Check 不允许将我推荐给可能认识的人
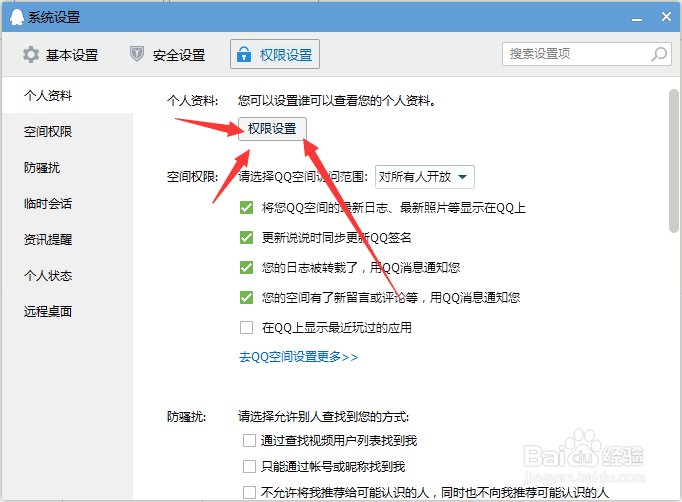Screen dimensions: 682x502 (249, 492)
